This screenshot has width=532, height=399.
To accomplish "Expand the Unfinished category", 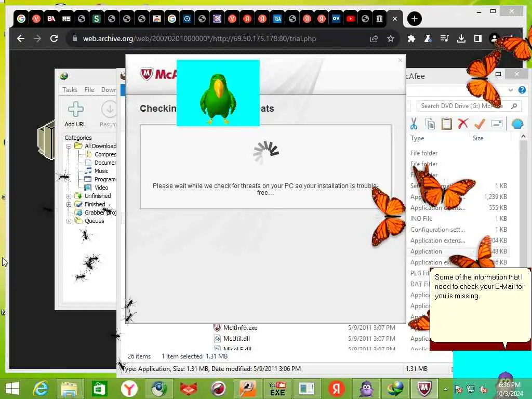I will click(69, 196).
